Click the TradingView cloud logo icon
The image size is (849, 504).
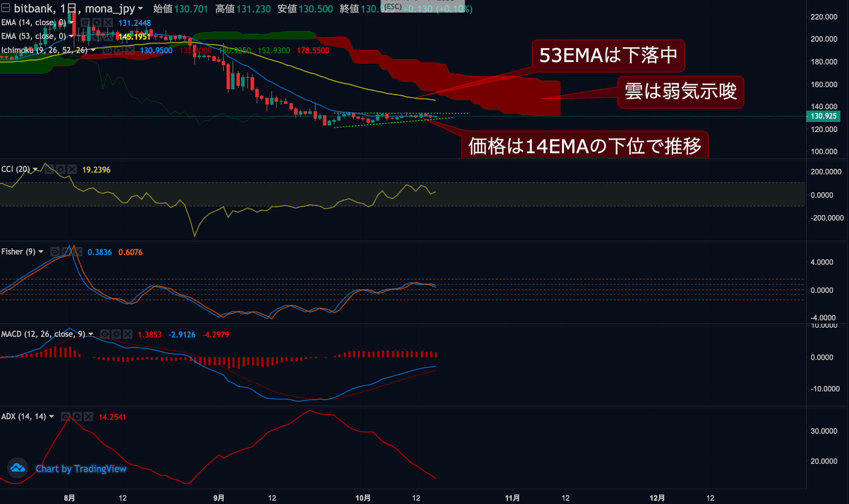(x=18, y=468)
